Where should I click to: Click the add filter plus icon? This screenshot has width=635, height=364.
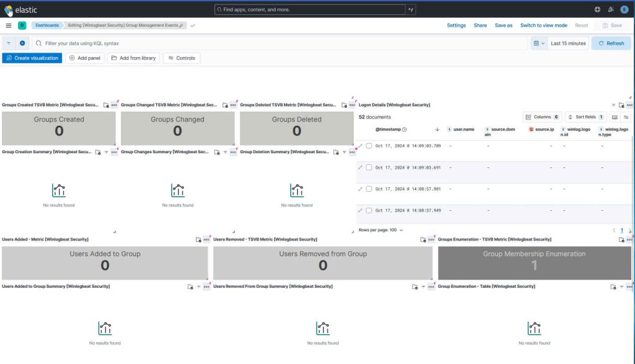click(x=23, y=43)
